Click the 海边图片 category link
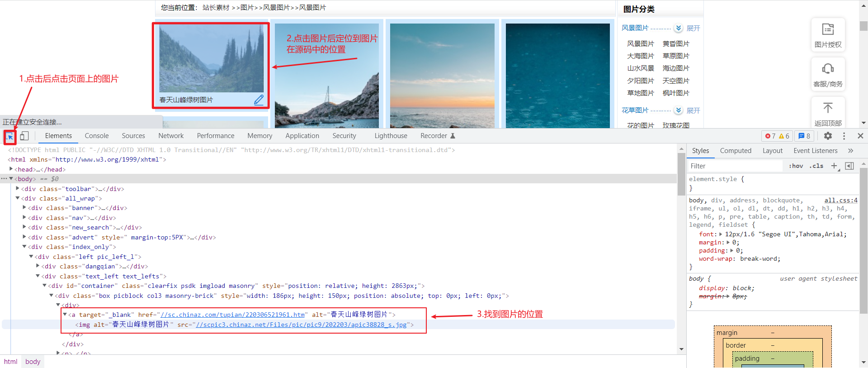The width and height of the screenshot is (868, 368). pyautogui.click(x=676, y=68)
